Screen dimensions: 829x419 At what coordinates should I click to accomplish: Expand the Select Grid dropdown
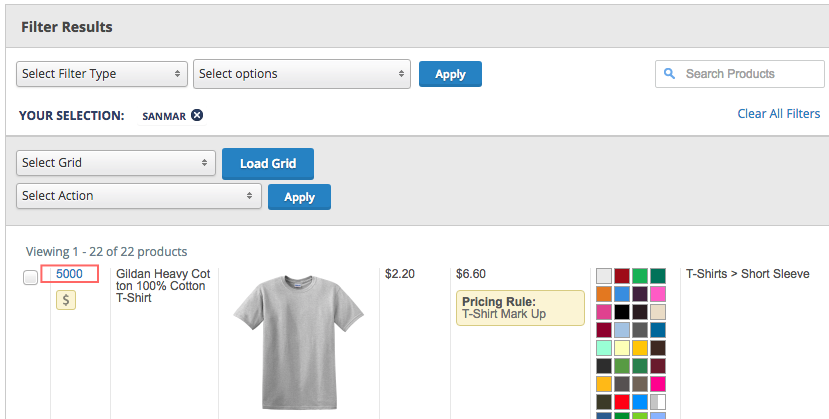point(116,163)
